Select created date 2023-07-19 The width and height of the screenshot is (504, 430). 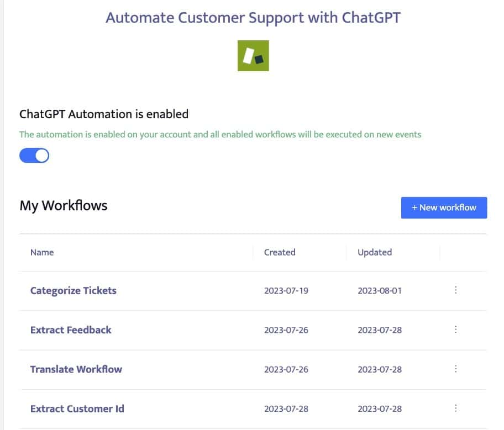tap(286, 291)
